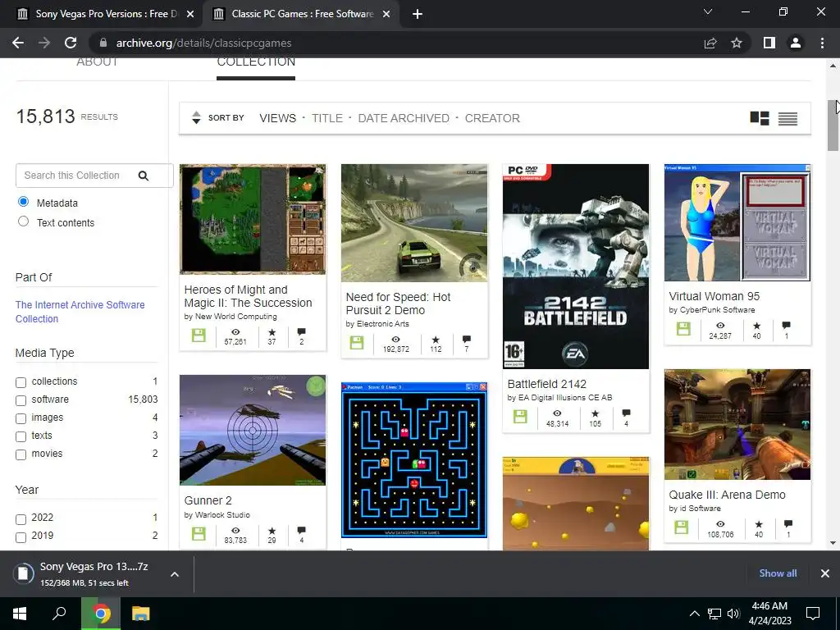Open Virtual Woman 95 title link

point(714,296)
